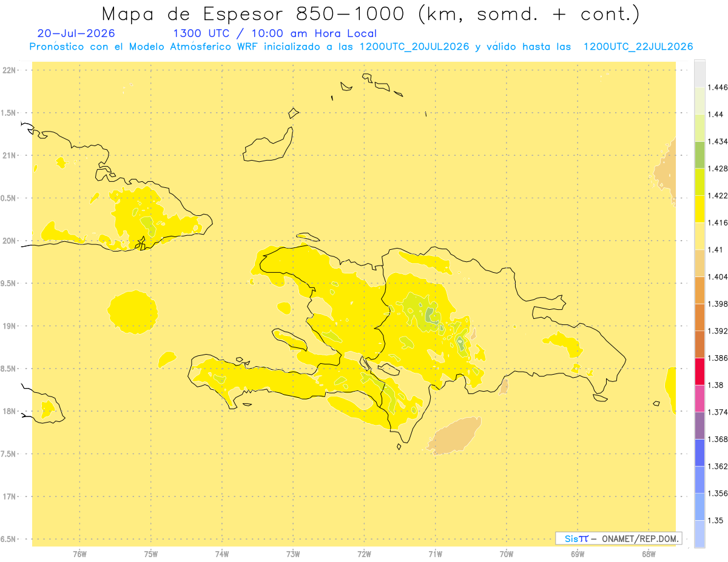Click the latitude label '18N'

tap(10, 411)
